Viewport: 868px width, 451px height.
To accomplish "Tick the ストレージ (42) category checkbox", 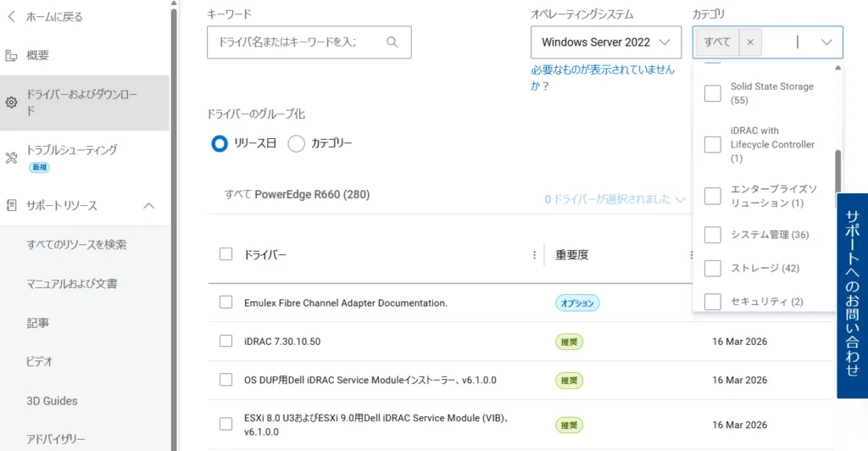I will click(x=713, y=269).
